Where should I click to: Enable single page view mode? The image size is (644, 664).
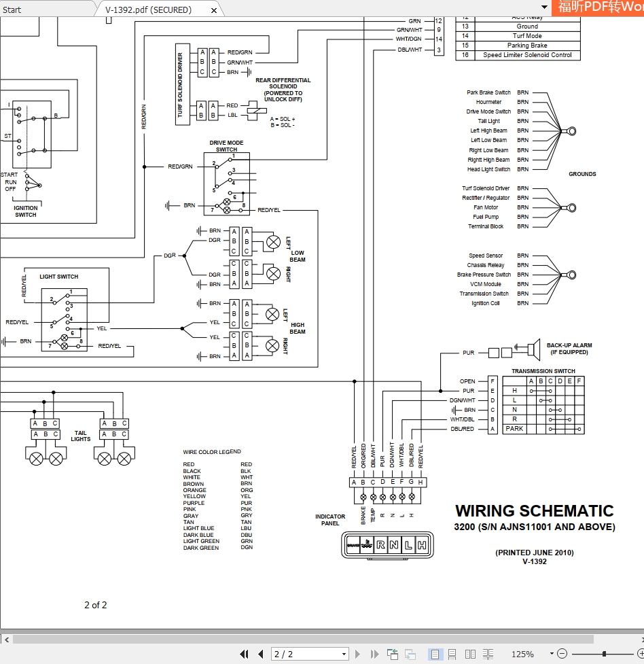tap(435, 654)
